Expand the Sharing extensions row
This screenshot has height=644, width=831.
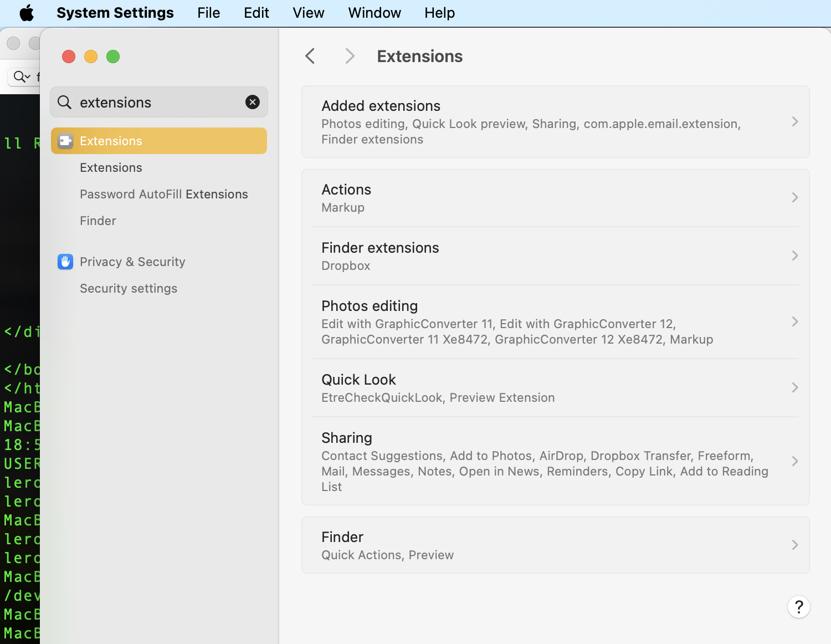click(794, 462)
